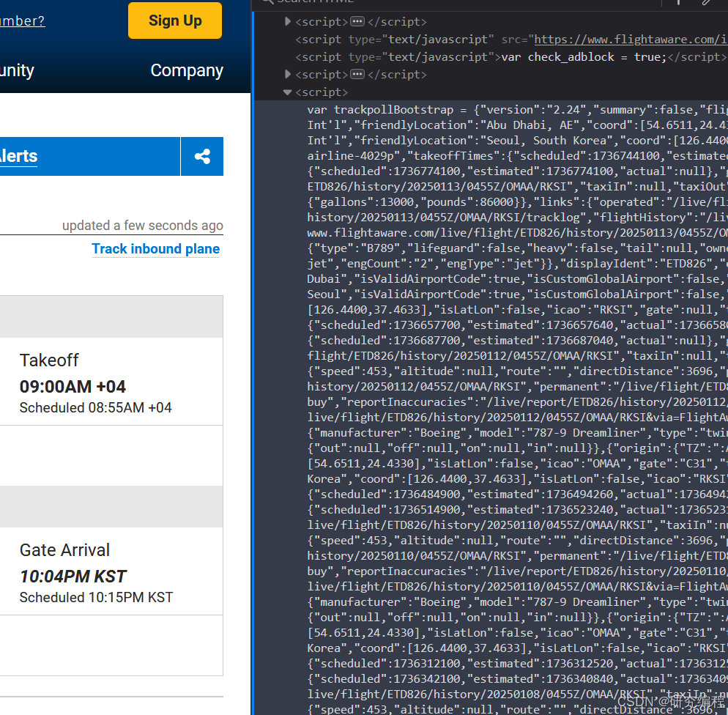Click the code line with scheduled 1736514900
This screenshot has height=715, width=728.
point(517,510)
